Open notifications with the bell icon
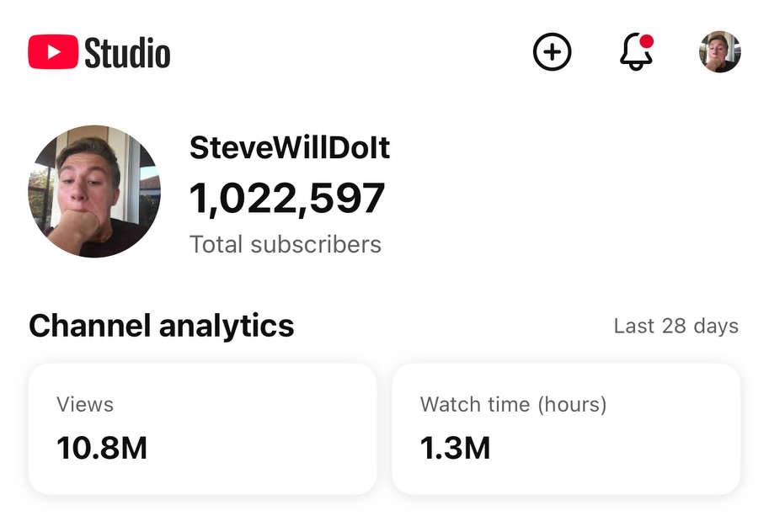 636,54
